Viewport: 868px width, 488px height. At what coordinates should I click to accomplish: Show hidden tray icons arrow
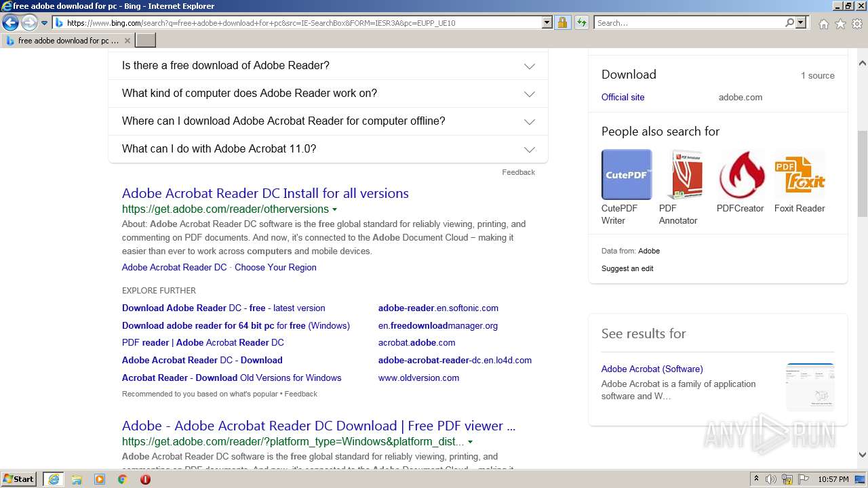pyautogui.click(x=756, y=479)
